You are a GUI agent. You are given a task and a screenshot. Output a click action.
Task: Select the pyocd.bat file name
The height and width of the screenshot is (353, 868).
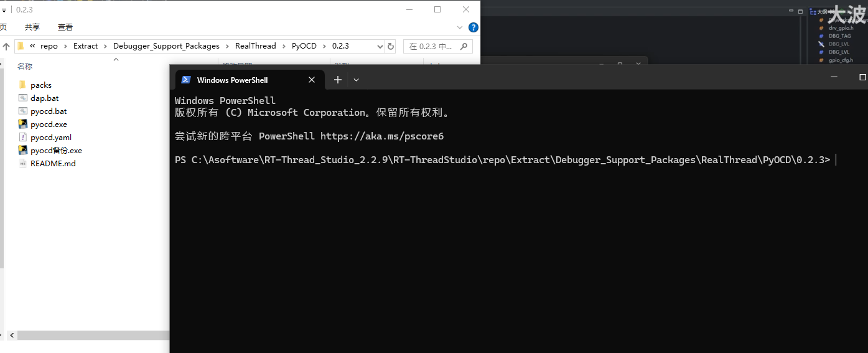click(49, 111)
